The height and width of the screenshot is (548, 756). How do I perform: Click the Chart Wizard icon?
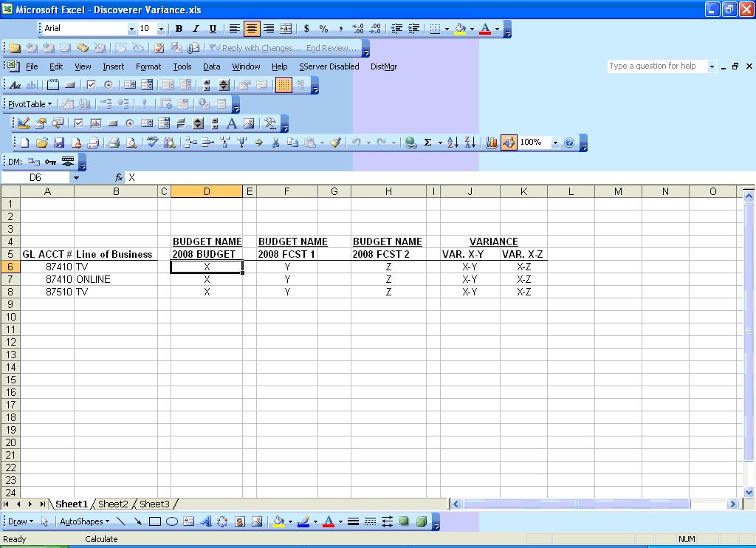(x=492, y=143)
